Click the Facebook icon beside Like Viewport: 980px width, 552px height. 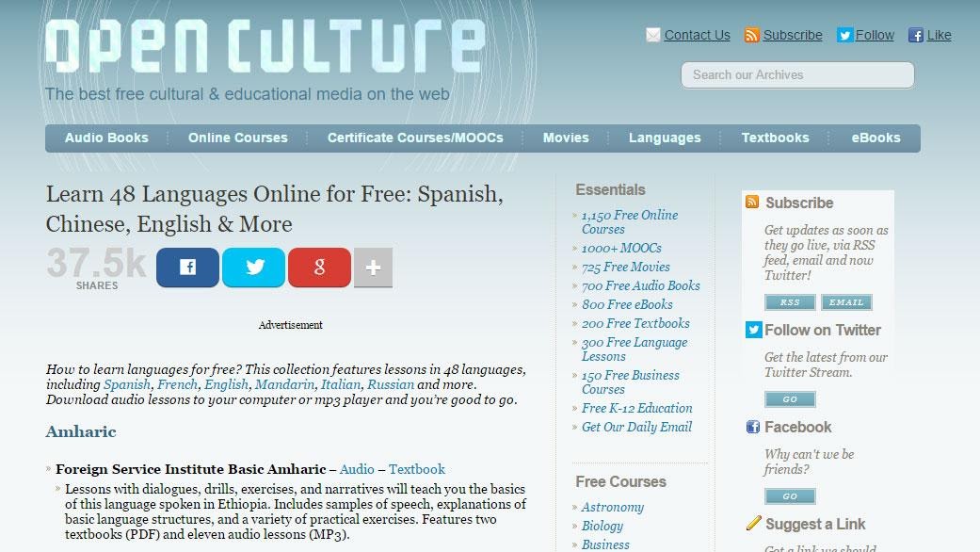point(916,35)
